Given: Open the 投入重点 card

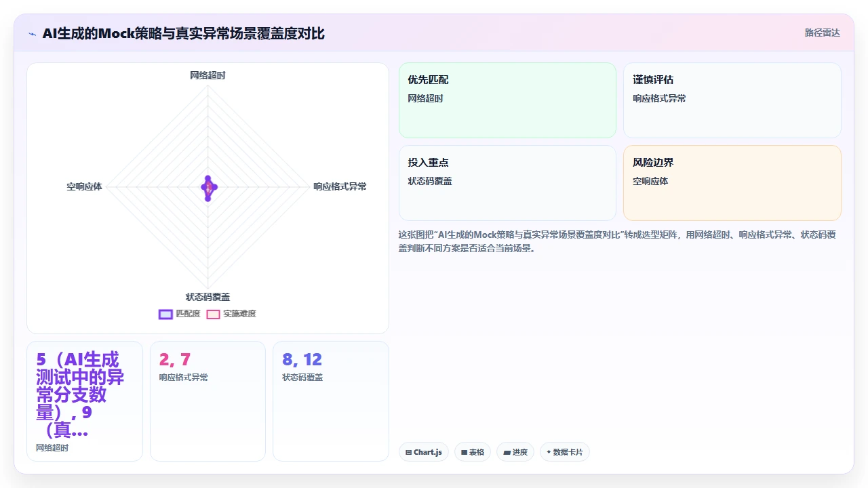Looking at the screenshot, I should (x=507, y=183).
